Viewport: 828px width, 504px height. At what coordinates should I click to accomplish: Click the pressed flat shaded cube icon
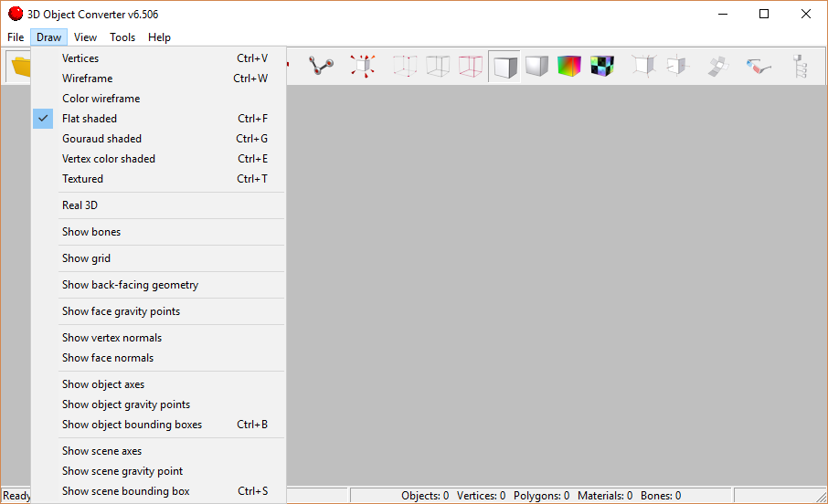pos(504,67)
